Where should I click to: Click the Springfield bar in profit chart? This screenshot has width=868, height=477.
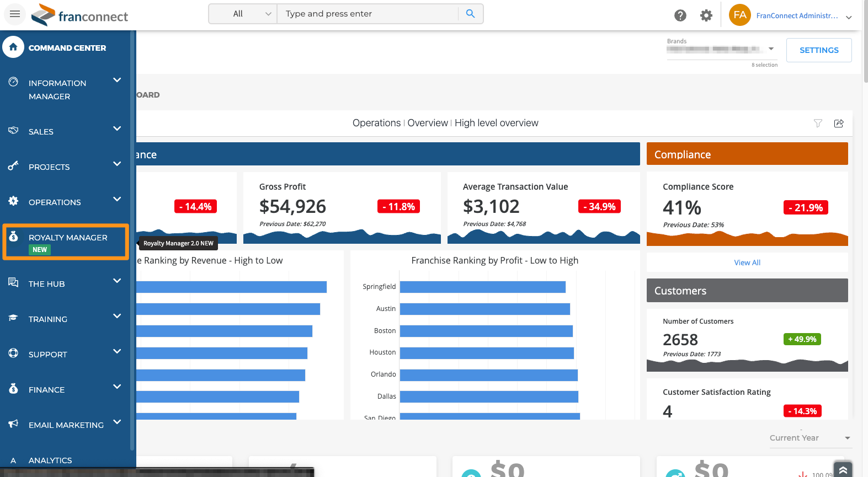[483, 287]
